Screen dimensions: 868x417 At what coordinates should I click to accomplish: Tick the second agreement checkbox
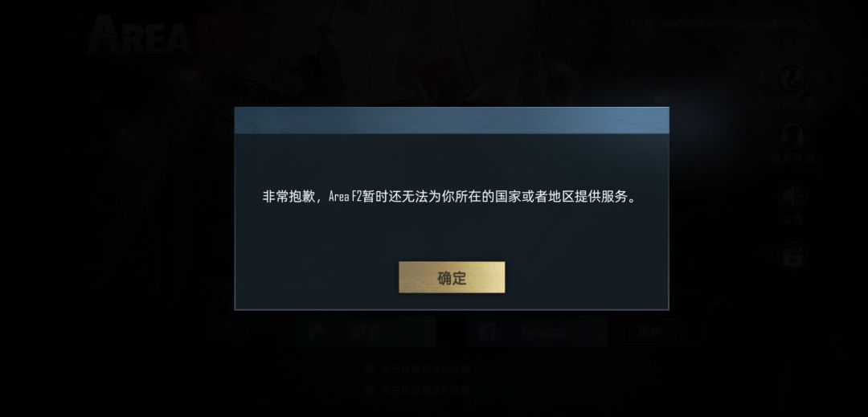tap(371, 390)
